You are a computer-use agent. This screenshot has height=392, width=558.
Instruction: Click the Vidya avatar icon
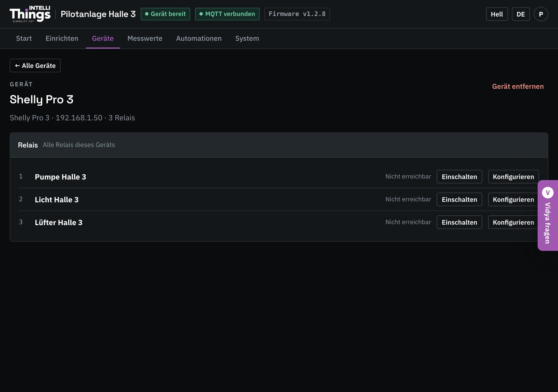click(548, 193)
